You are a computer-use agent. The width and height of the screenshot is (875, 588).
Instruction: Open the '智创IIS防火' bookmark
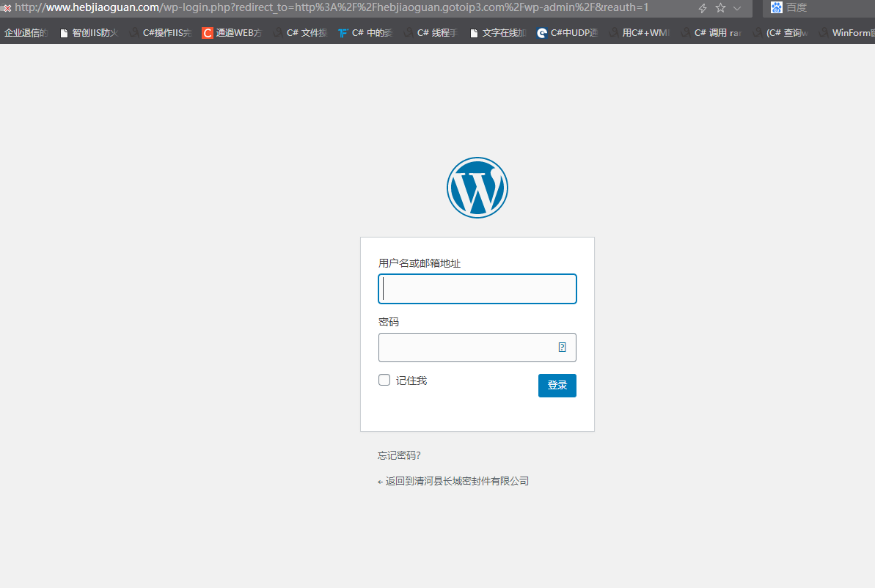coord(89,33)
